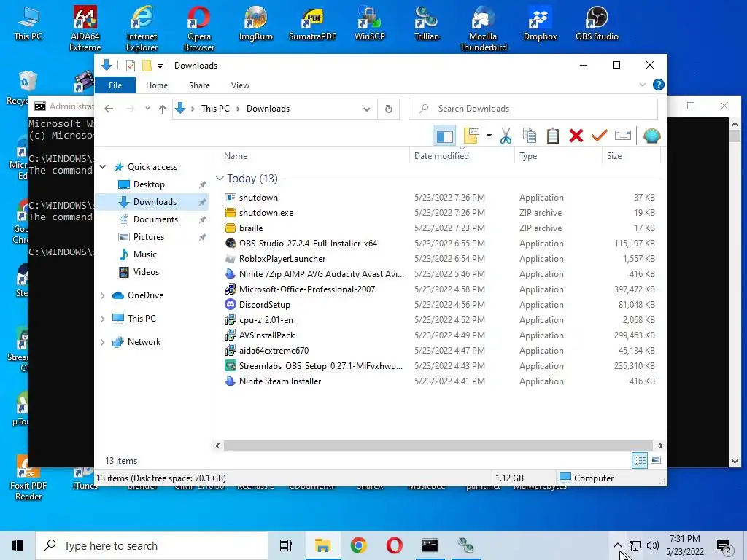Click the blue Help question mark
The height and width of the screenshot is (560, 747).
[x=659, y=85]
